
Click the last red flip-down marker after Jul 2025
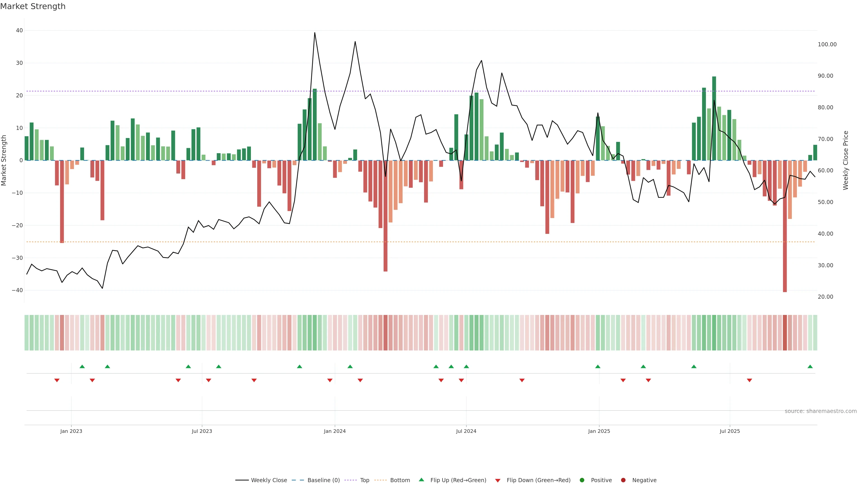[x=749, y=380]
